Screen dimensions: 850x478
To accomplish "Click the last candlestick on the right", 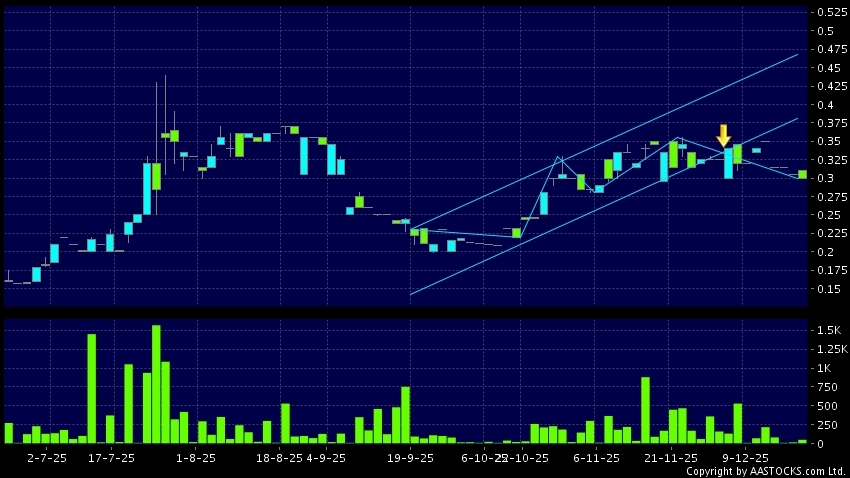I will [802, 174].
